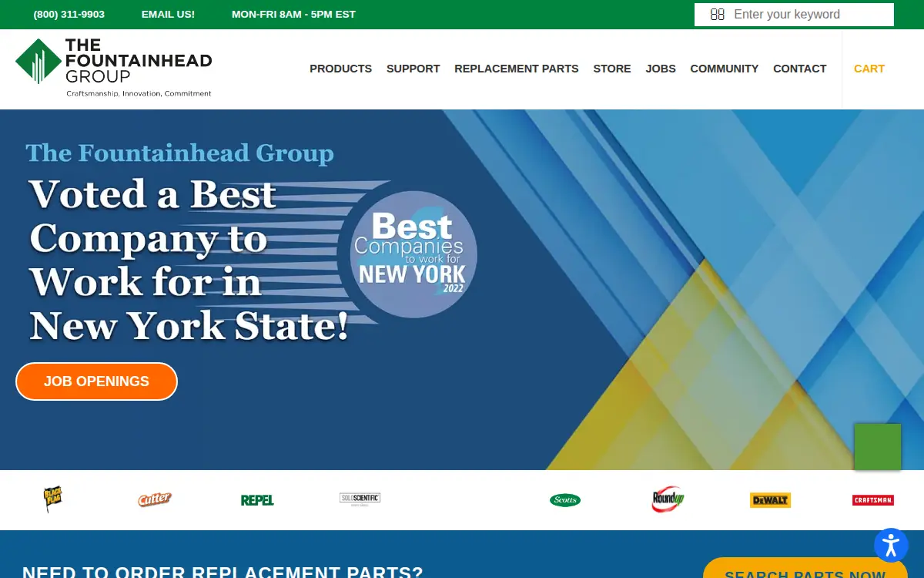Open the Contact menu item
This screenshot has height=578, width=924.
pos(800,69)
